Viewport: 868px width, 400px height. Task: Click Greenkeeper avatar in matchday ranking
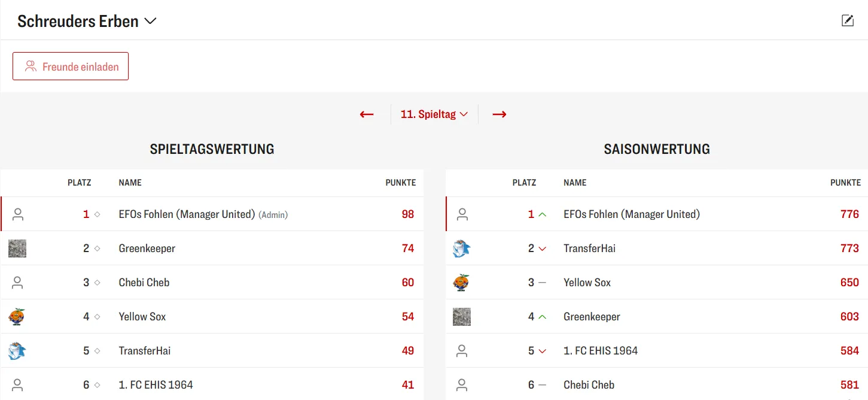pos(17,249)
